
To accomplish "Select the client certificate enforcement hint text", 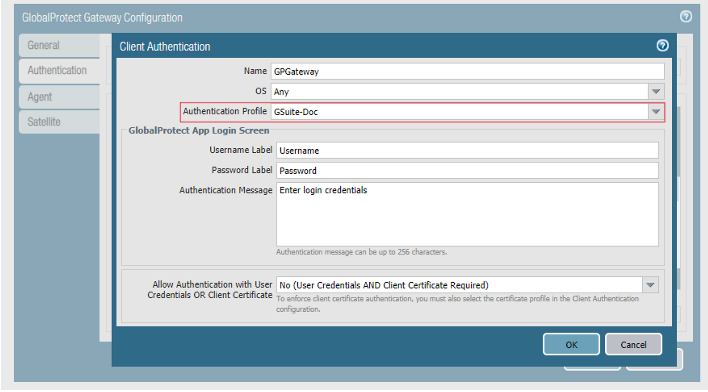I will point(457,304).
